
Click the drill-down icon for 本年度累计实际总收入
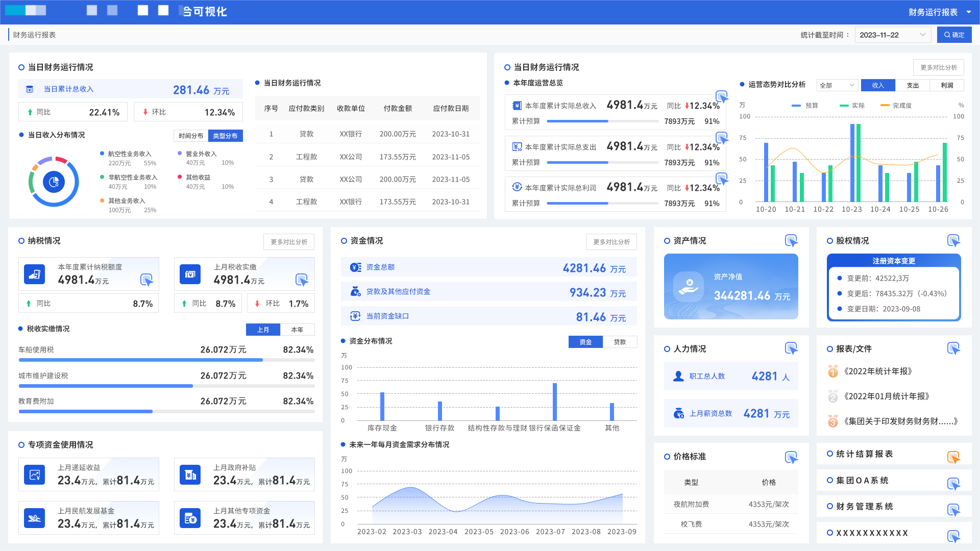[722, 96]
